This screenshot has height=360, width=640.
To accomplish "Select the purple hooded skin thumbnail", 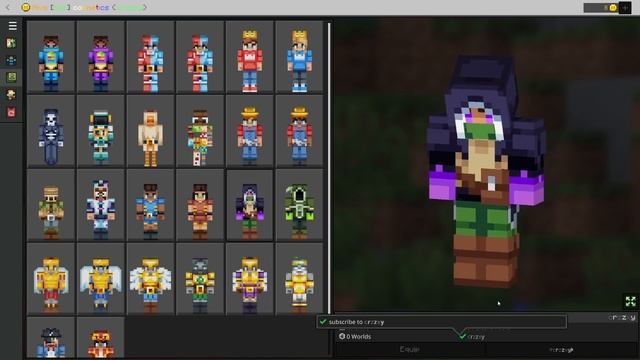I will pyautogui.click(x=250, y=205).
